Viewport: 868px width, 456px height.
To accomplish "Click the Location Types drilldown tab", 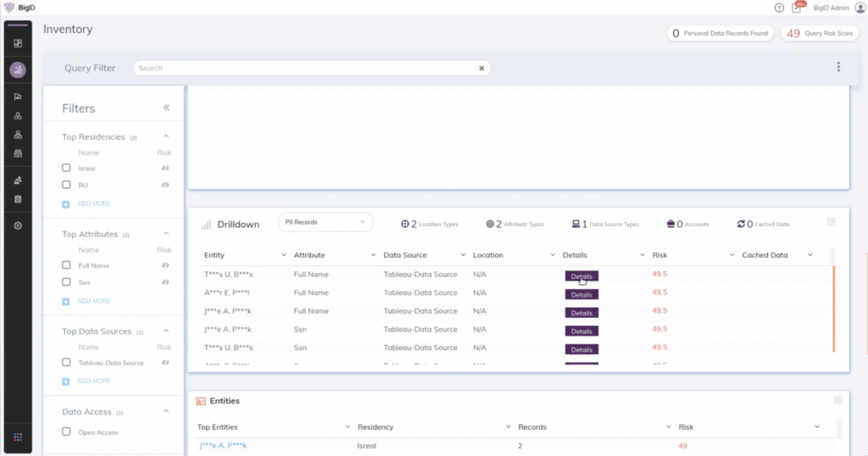I will (x=430, y=224).
